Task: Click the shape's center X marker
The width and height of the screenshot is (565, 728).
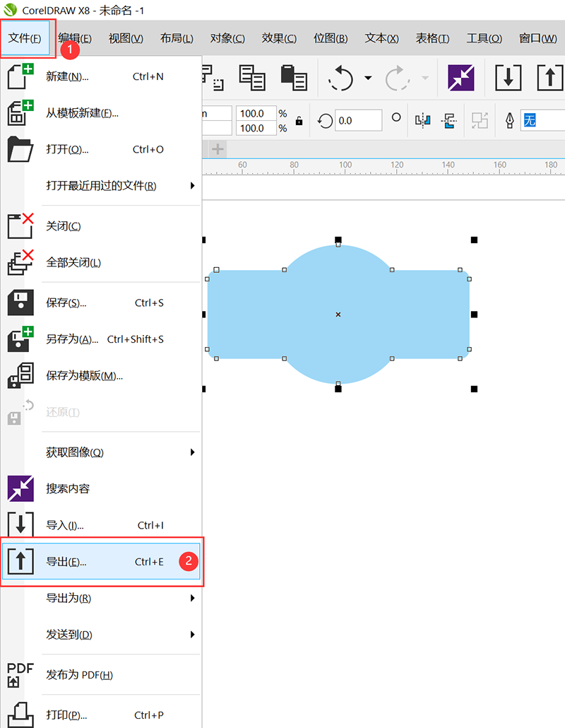Action: click(x=338, y=315)
